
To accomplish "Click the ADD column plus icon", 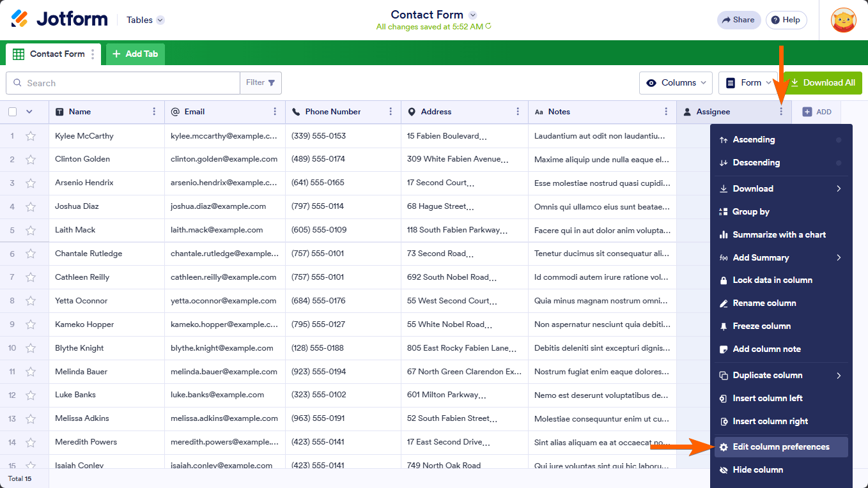I will pyautogui.click(x=807, y=112).
